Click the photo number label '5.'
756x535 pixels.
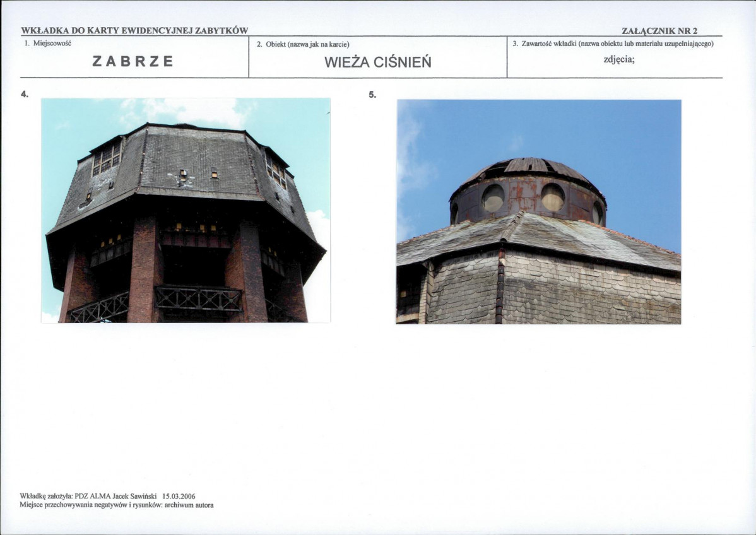(x=372, y=95)
